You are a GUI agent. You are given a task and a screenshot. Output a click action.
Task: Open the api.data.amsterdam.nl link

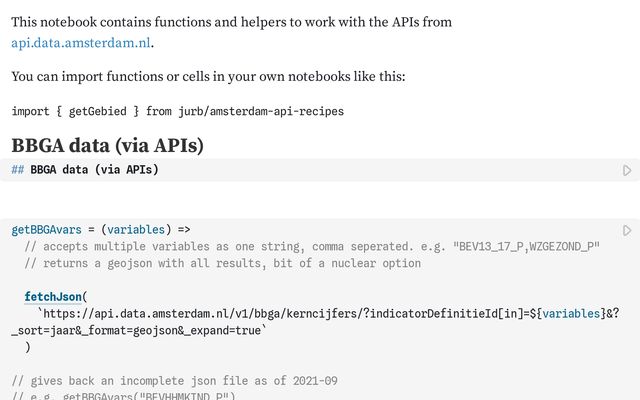81,42
